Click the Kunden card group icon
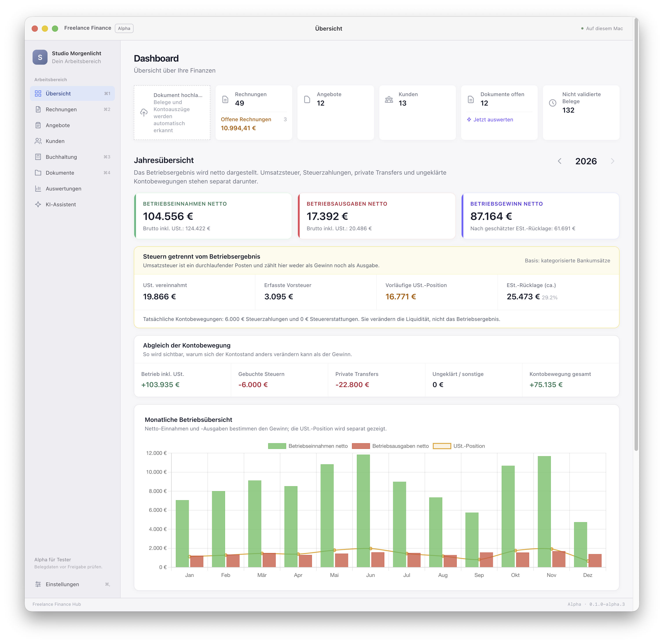Screen dimensions: 664x644 tap(389, 100)
